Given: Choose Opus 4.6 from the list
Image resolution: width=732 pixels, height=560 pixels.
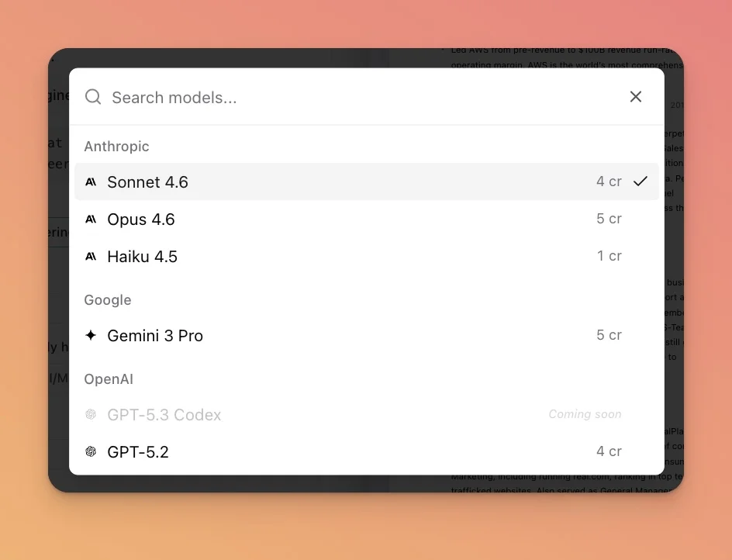Looking at the screenshot, I should point(141,220).
